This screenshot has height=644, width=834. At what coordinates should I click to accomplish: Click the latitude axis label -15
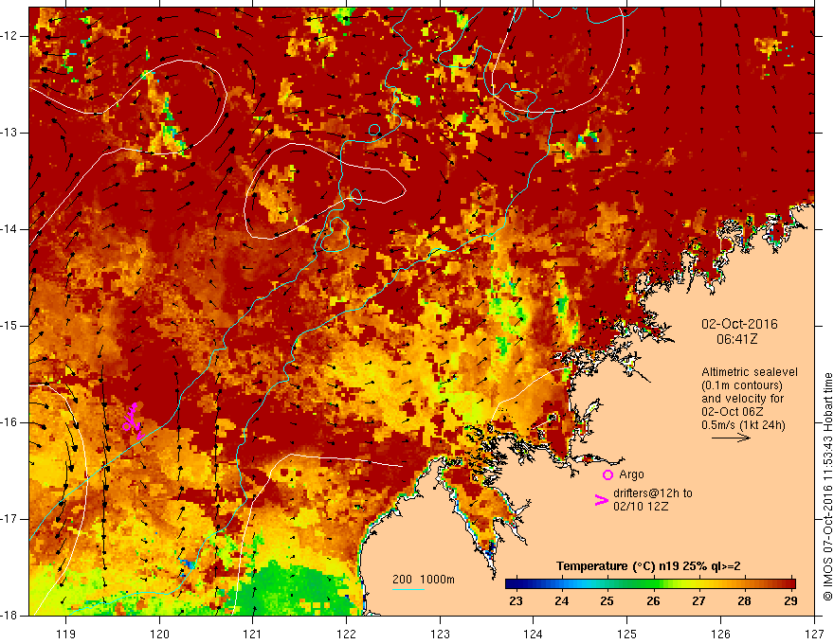(9, 326)
